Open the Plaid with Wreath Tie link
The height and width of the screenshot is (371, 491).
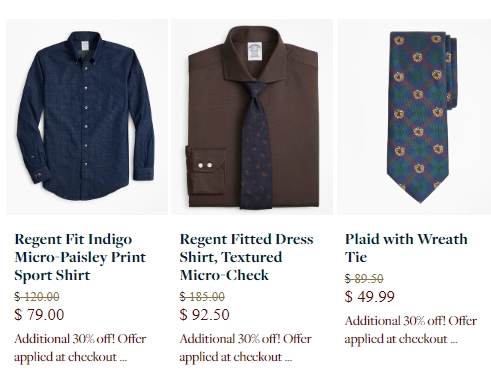pyautogui.click(x=406, y=248)
